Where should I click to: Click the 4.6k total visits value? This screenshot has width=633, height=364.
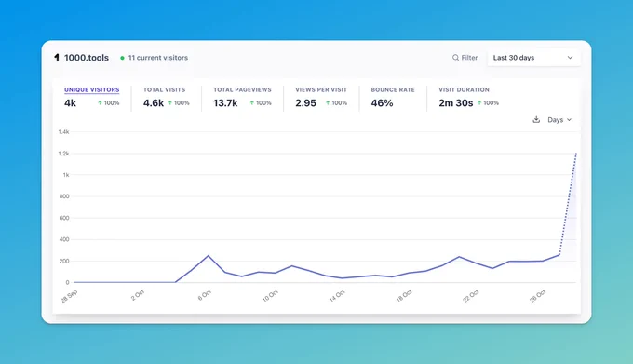click(x=154, y=103)
